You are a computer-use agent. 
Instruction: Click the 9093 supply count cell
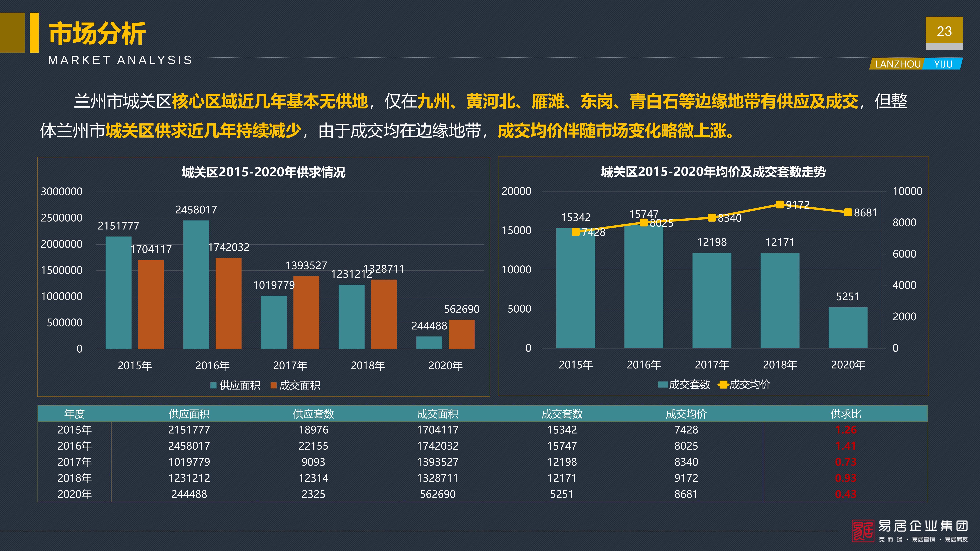tap(314, 462)
